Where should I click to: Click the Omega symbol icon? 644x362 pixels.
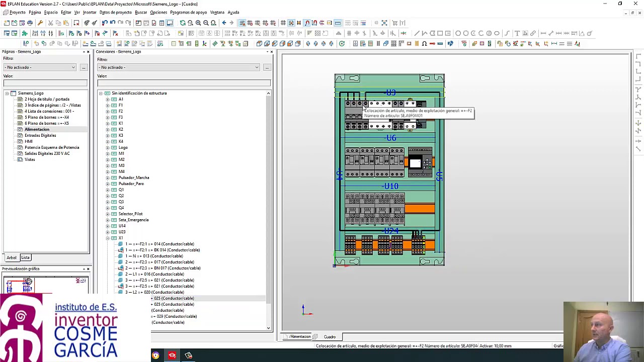click(x=424, y=43)
